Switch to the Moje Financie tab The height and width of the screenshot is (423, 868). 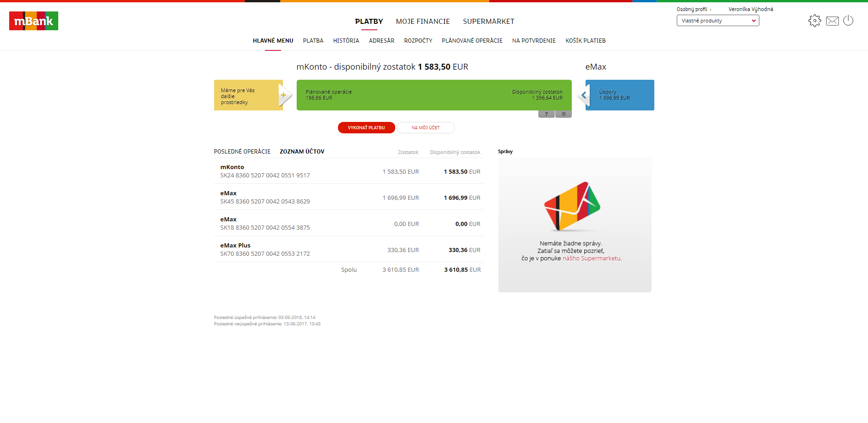(x=423, y=22)
